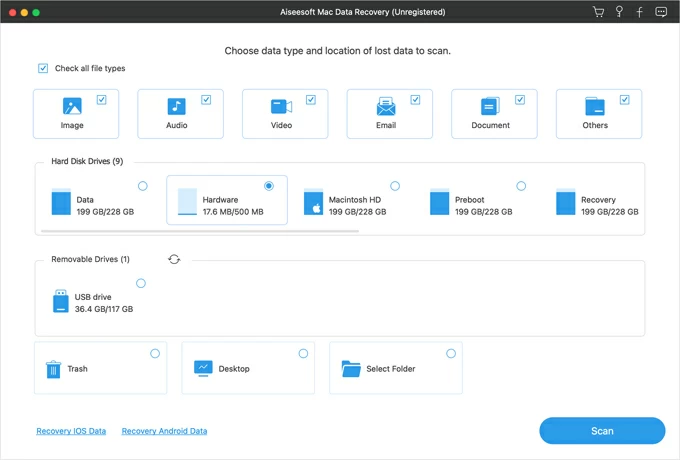The height and width of the screenshot is (460, 680).
Task: Click the shopping cart icon in title bar
Action: tap(598, 12)
